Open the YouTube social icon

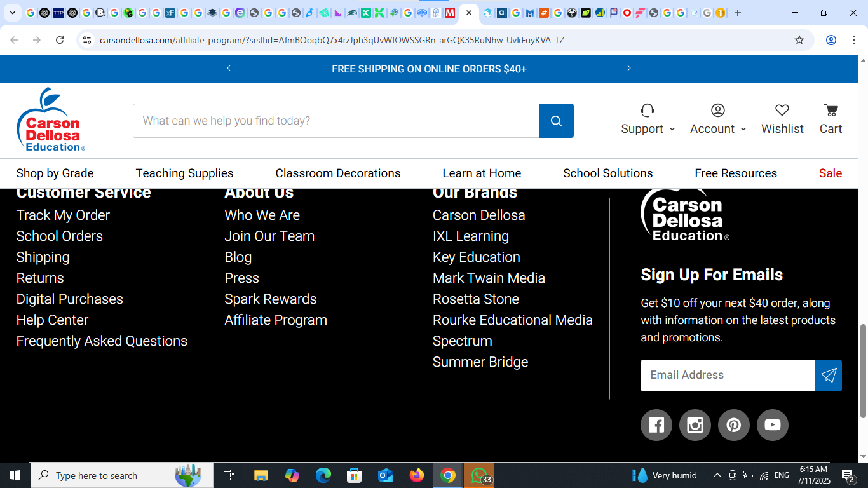pos(773,425)
